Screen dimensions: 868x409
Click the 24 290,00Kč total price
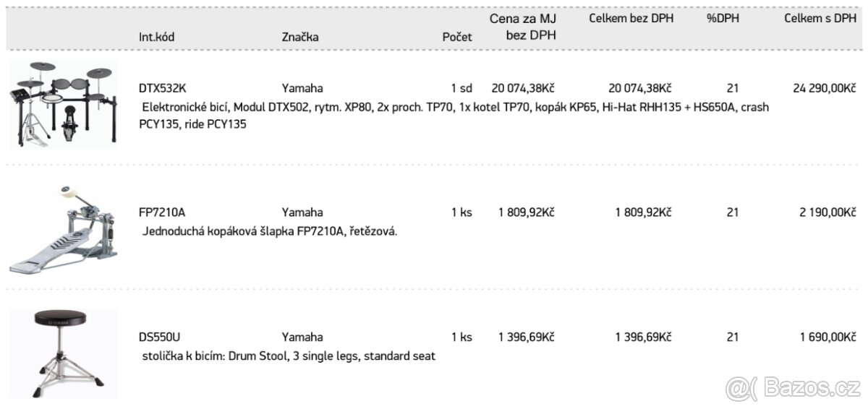tap(824, 89)
